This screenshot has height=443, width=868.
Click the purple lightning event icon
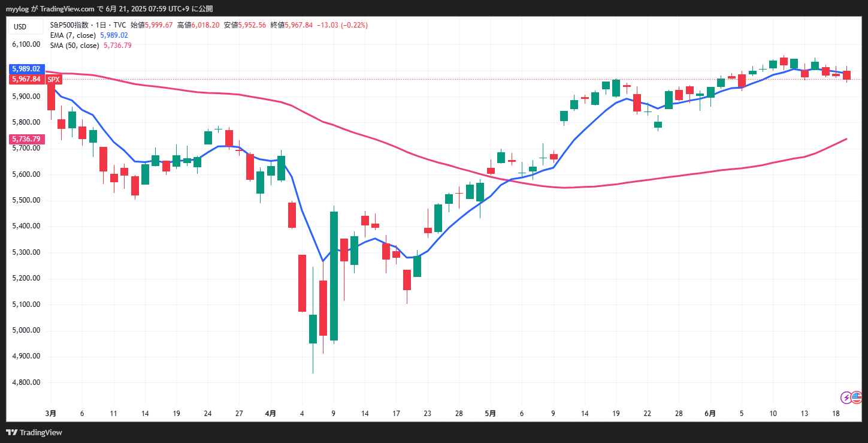[846, 397]
